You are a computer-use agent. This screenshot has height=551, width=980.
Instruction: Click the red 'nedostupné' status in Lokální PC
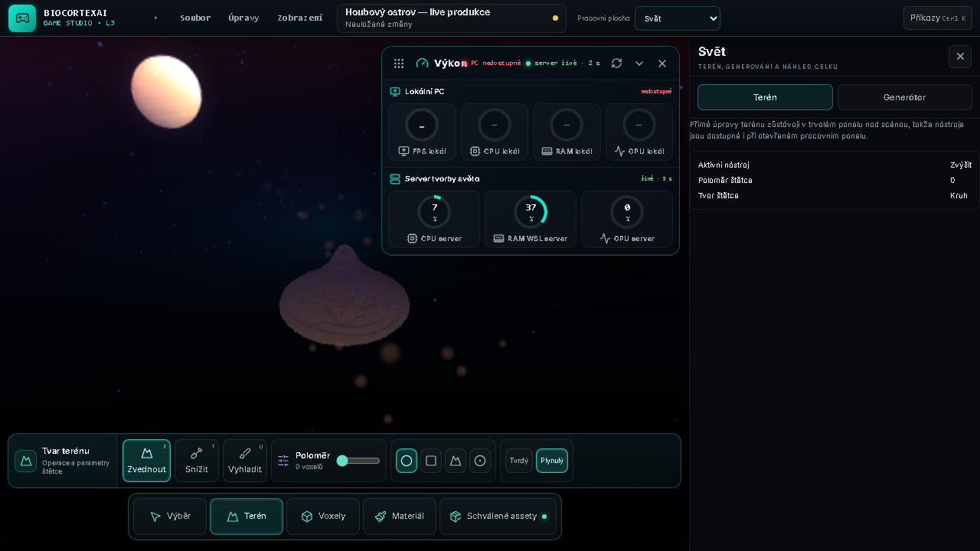(x=656, y=92)
